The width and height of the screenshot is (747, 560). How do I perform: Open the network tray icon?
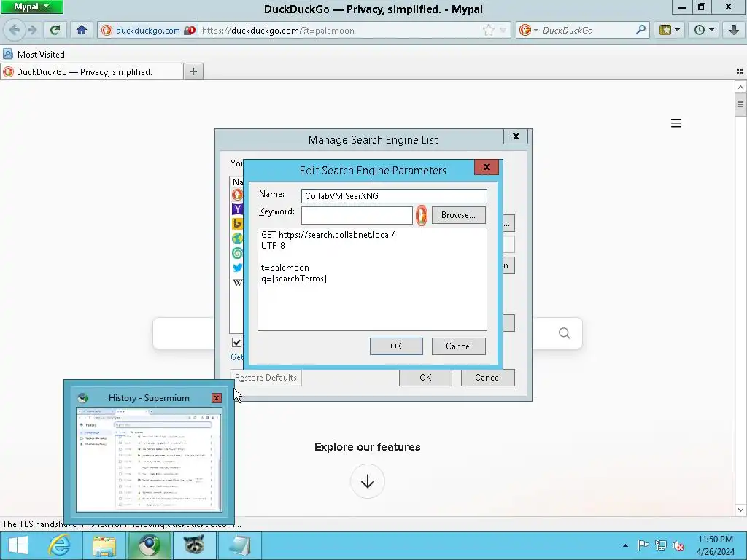[661, 545]
